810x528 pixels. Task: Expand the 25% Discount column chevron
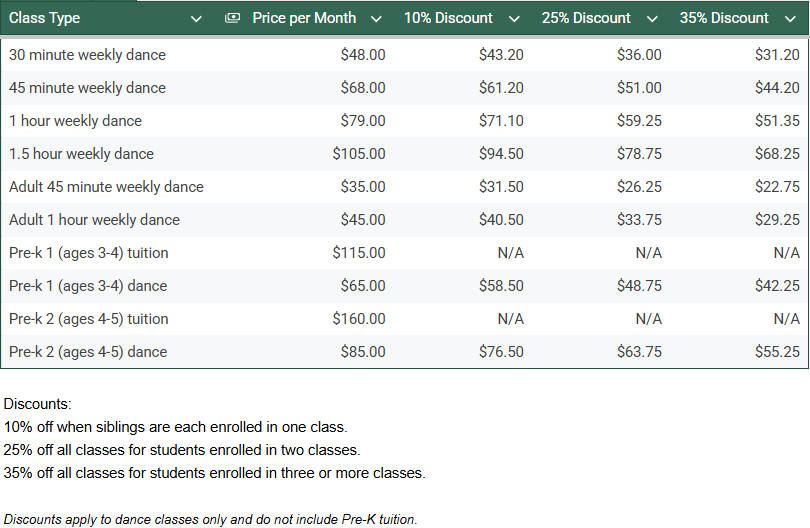pyautogui.click(x=652, y=18)
